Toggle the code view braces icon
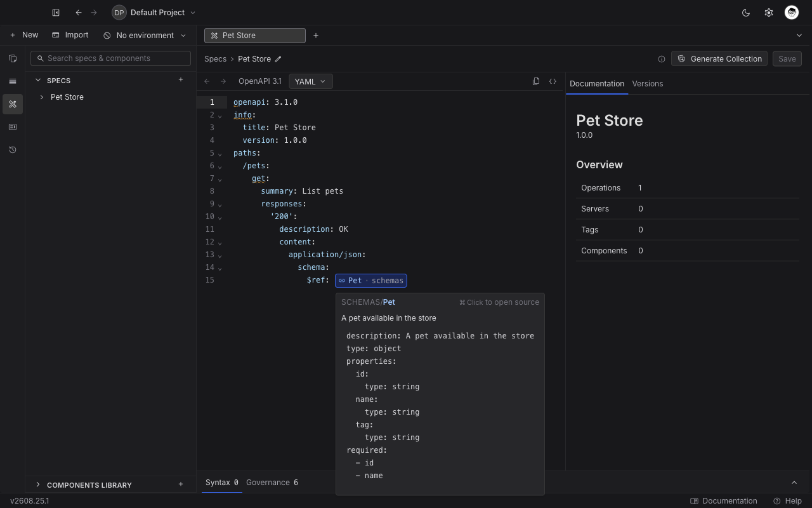The width and height of the screenshot is (812, 508). 553,81
